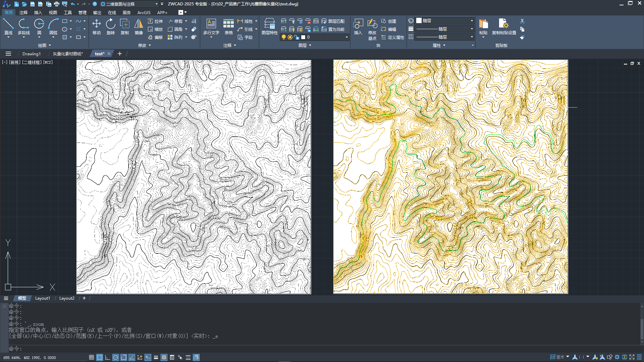The width and height of the screenshot is (644, 362).
Task: Select the 直线 (Line) drawing tool
Action: pyautogui.click(x=8, y=26)
